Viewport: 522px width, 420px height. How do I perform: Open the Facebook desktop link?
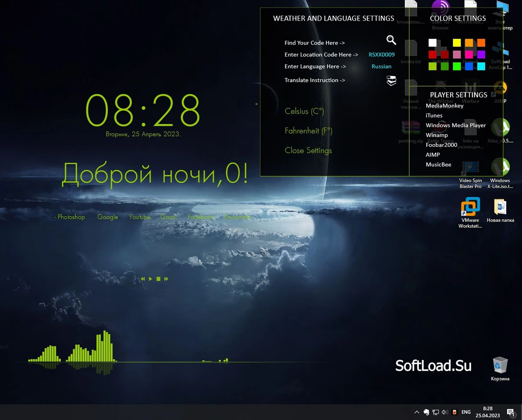(x=201, y=217)
